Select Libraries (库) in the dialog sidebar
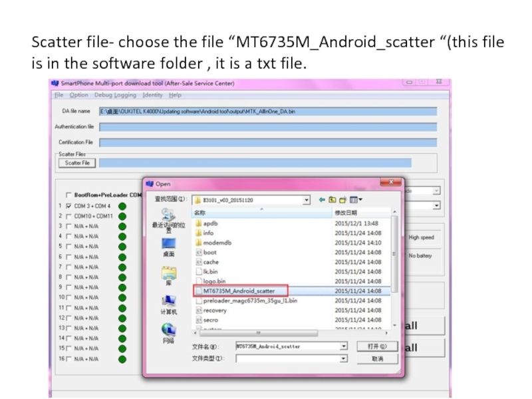Screen dimensions: 532x399 point(169,276)
